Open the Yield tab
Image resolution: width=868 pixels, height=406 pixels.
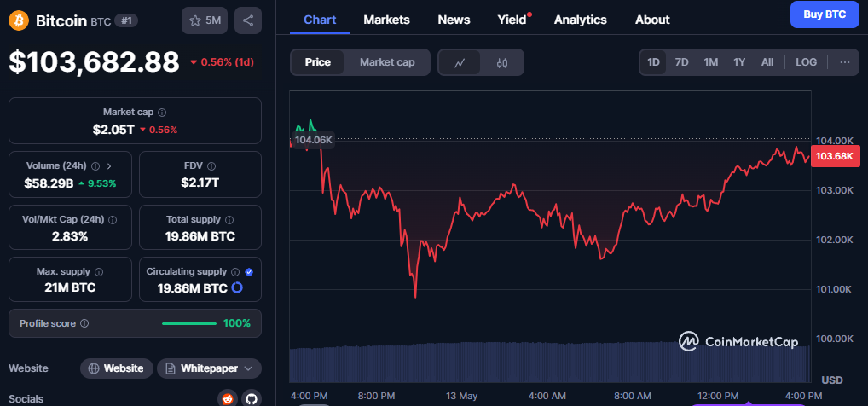tap(512, 20)
